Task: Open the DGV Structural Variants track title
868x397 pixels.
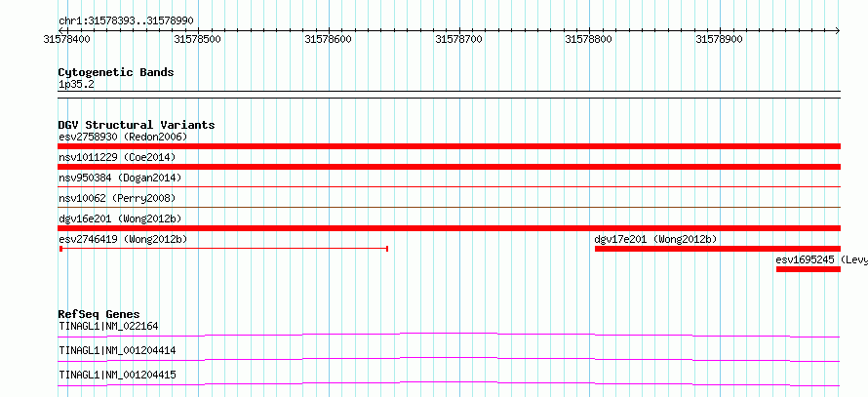Action: pos(137,125)
